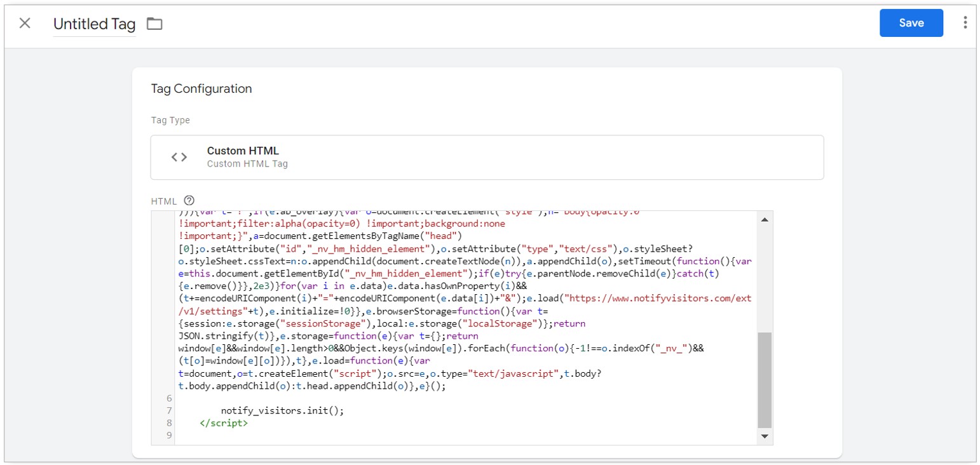980x465 pixels.
Task: Place cursor on notify_visitors.init(); line
Action: tap(282, 410)
